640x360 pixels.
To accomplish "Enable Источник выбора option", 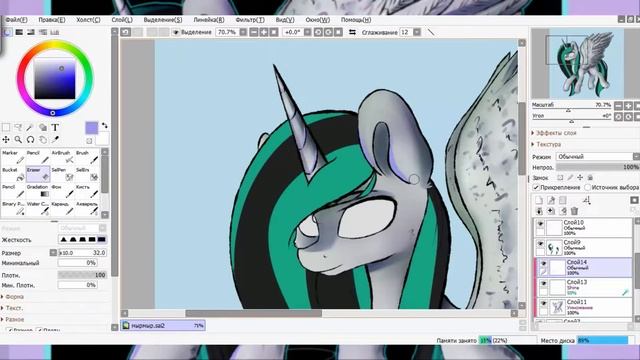I will tap(587, 187).
